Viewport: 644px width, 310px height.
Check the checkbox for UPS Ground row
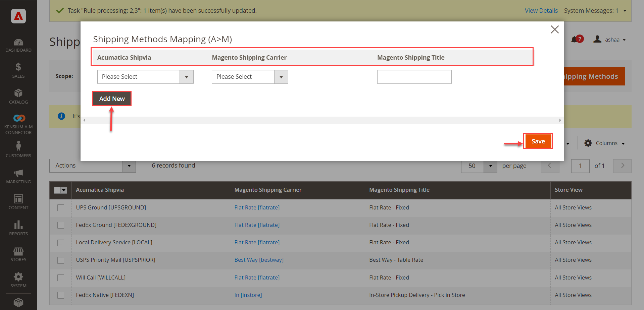point(61,208)
